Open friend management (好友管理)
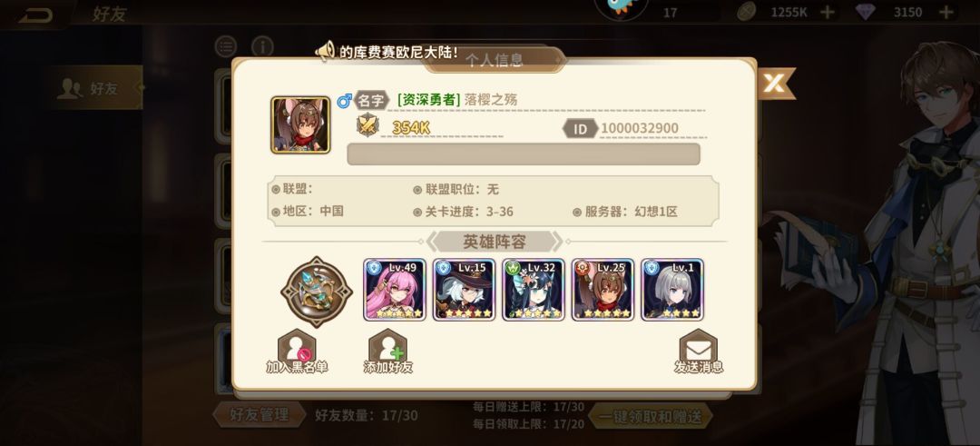The height and width of the screenshot is (446, 980). [x=259, y=415]
